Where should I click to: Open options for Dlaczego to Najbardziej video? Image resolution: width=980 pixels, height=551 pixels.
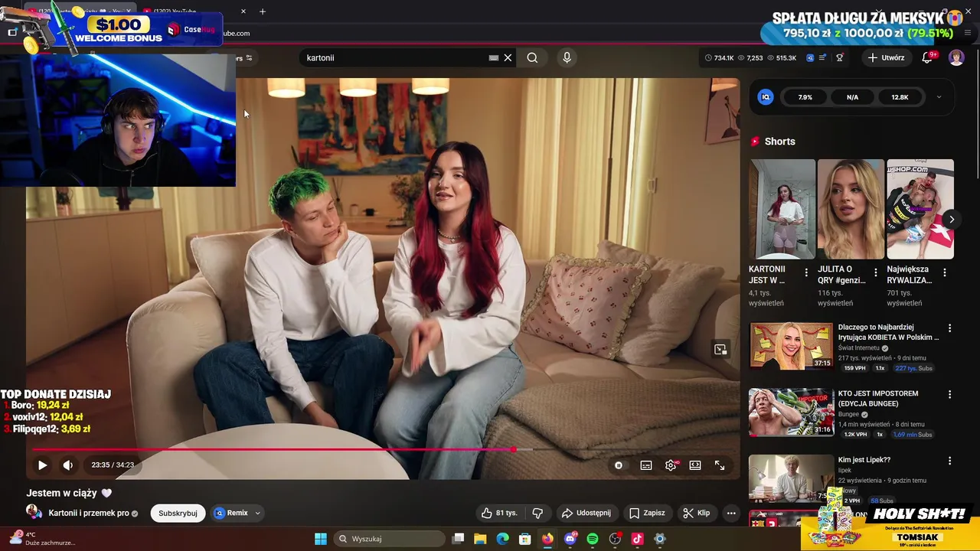pyautogui.click(x=949, y=328)
